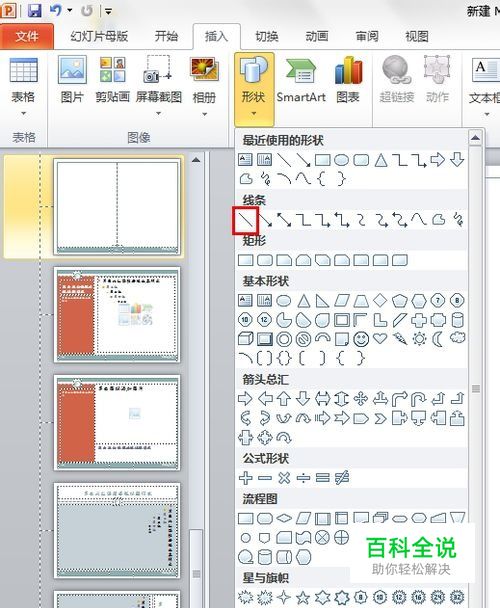Pick the Right Arrow under 箭头总汇
This screenshot has height=608, width=500.
[x=245, y=399]
